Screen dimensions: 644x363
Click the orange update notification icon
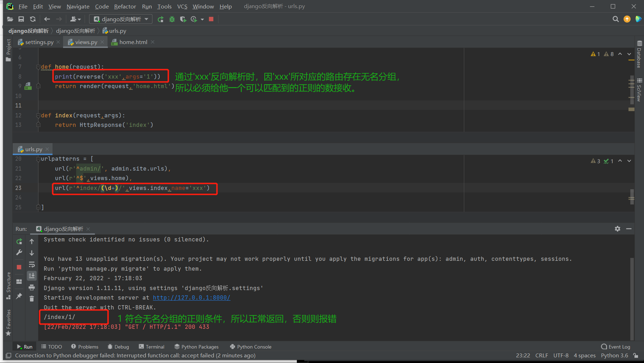coord(627,19)
